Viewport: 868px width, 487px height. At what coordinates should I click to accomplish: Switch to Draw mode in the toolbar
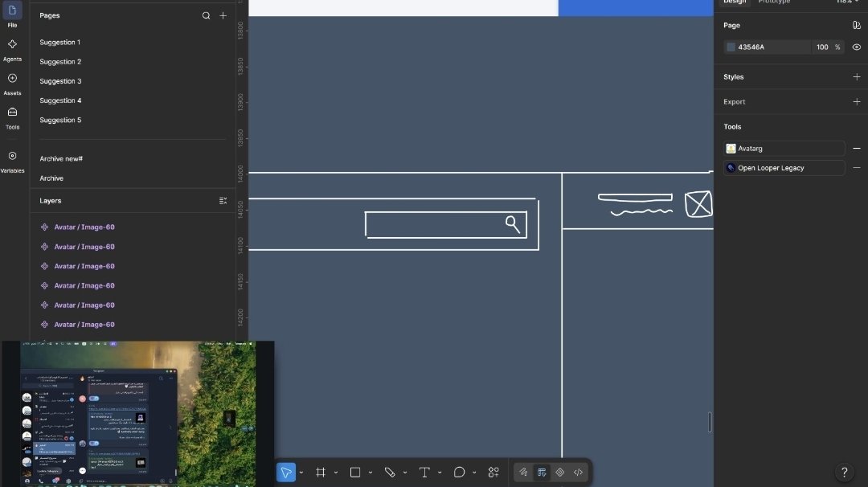[523, 472]
